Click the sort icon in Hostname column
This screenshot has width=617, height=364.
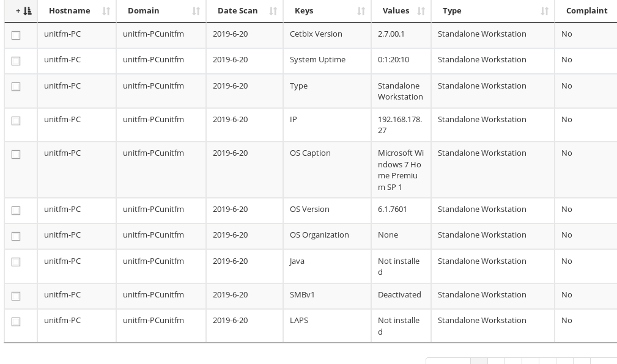click(x=106, y=11)
